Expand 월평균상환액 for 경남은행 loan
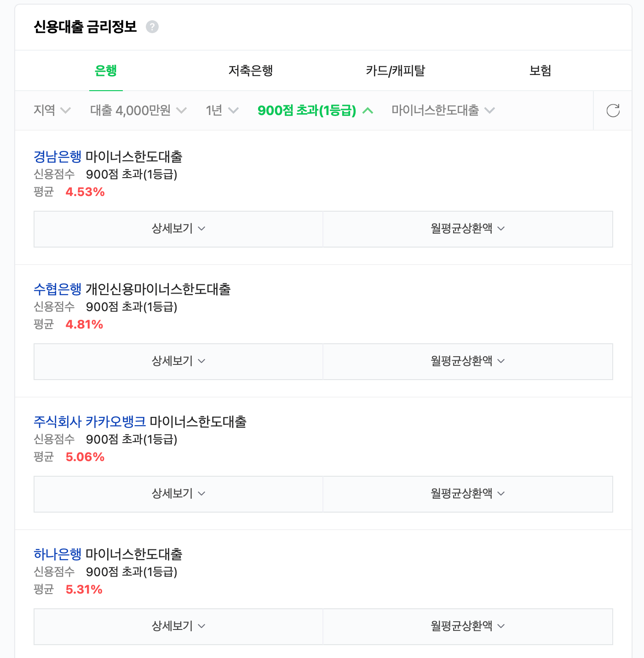 [468, 229]
